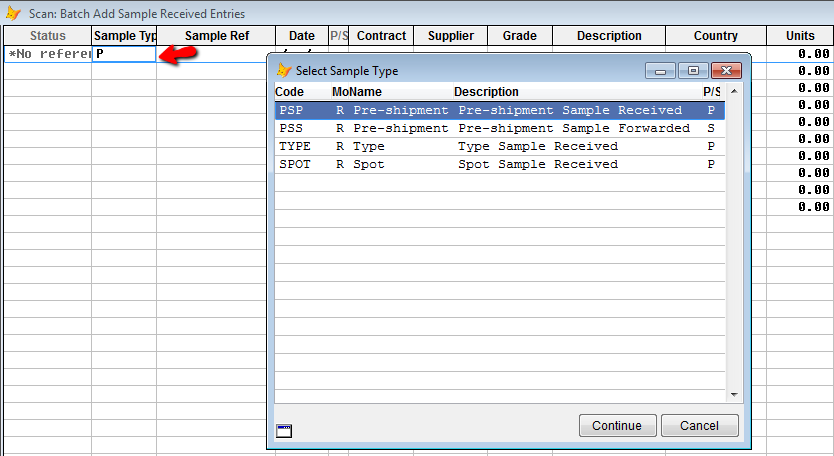The height and width of the screenshot is (456, 834).
Task: Click the Continue button
Action: tap(618, 426)
